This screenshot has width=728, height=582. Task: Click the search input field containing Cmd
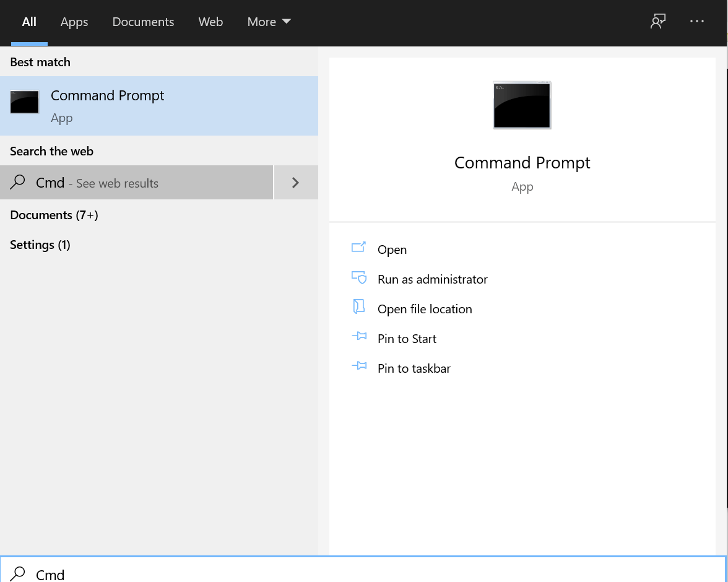click(x=363, y=570)
